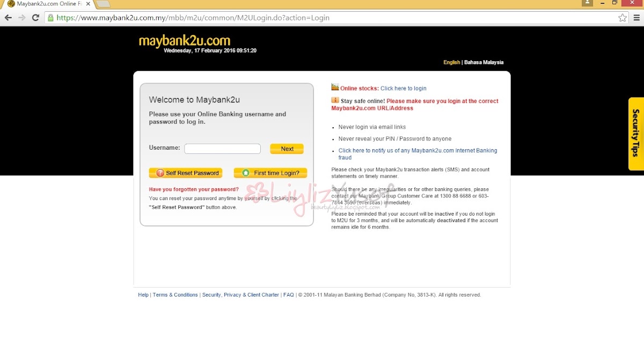Open the Security Tips side tab
644x338 pixels.
[636, 134]
